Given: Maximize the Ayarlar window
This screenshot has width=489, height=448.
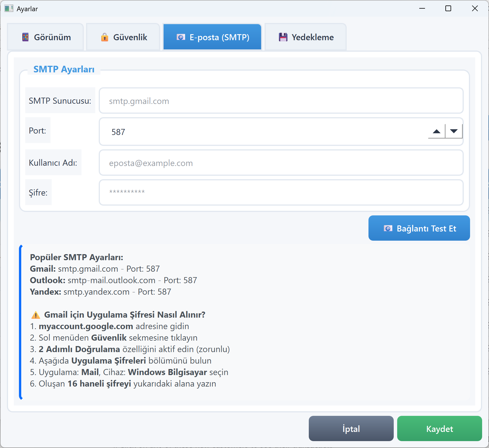Looking at the screenshot, I should pos(448,9).
